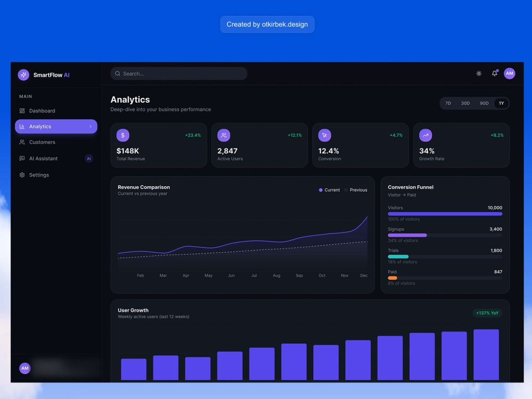
Task: Click the +23.4% revenue change label
Action: (193, 135)
